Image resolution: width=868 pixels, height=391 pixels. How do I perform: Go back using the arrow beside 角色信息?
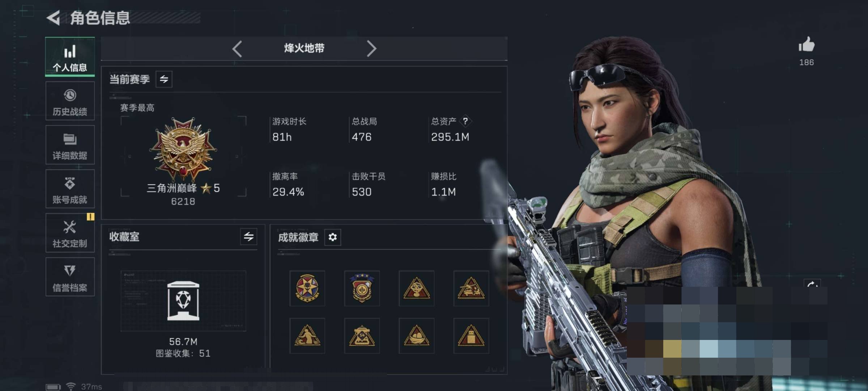54,18
